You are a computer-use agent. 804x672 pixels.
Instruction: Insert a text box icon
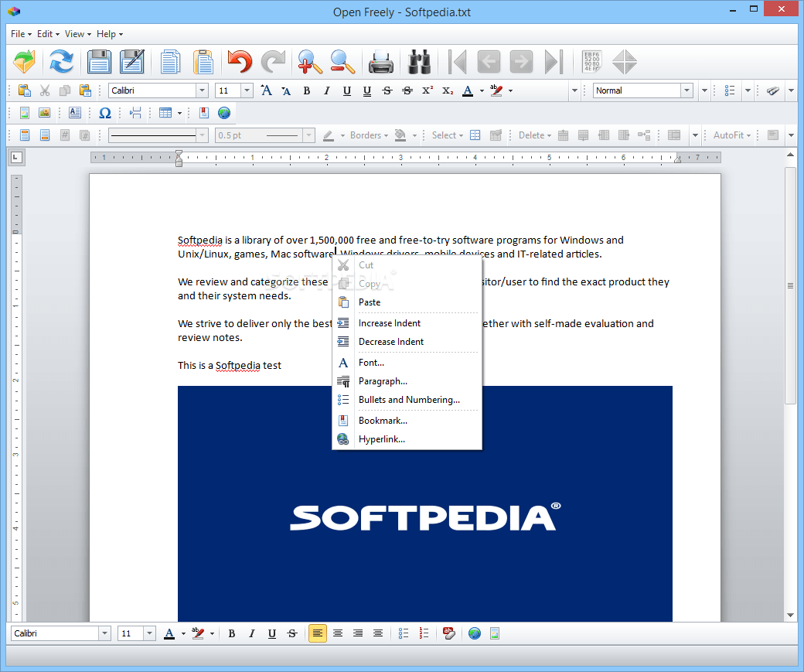click(x=75, y=113)
